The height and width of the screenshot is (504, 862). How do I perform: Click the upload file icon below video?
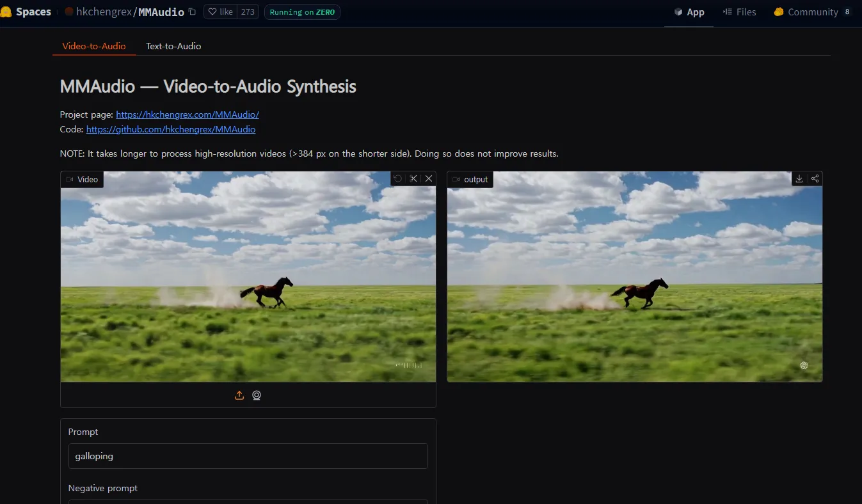coord(239,395)
